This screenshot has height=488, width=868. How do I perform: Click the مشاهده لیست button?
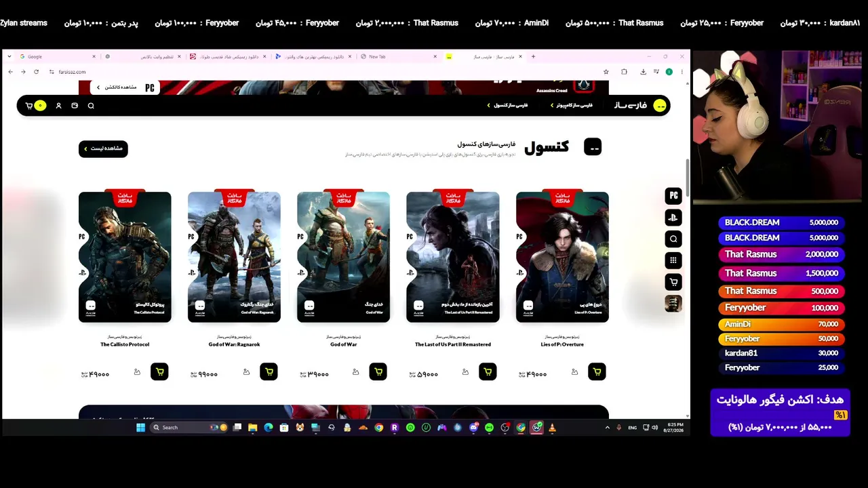pos(103,148)
